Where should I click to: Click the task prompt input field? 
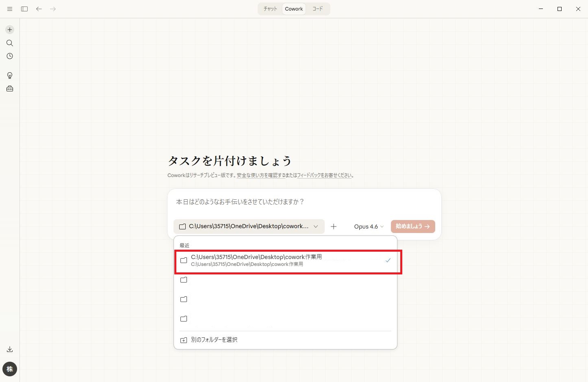pos(304,202)
